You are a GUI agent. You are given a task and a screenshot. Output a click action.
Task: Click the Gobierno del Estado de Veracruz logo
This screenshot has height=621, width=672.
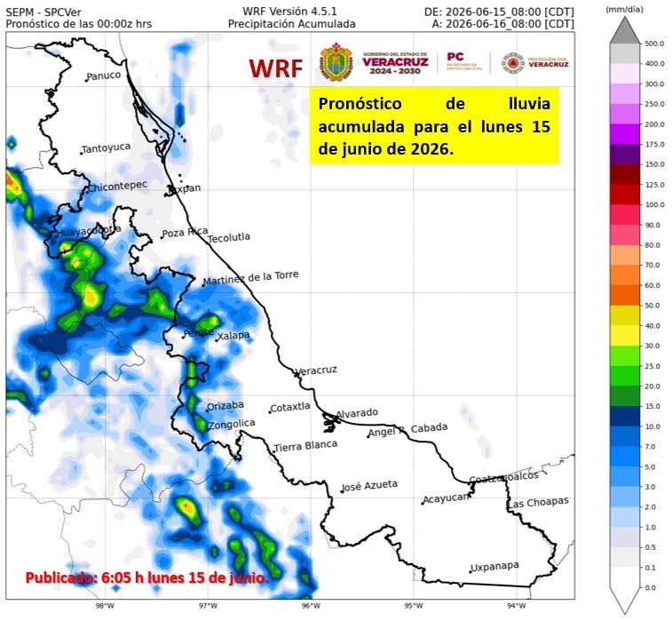[x=395, y=63]
